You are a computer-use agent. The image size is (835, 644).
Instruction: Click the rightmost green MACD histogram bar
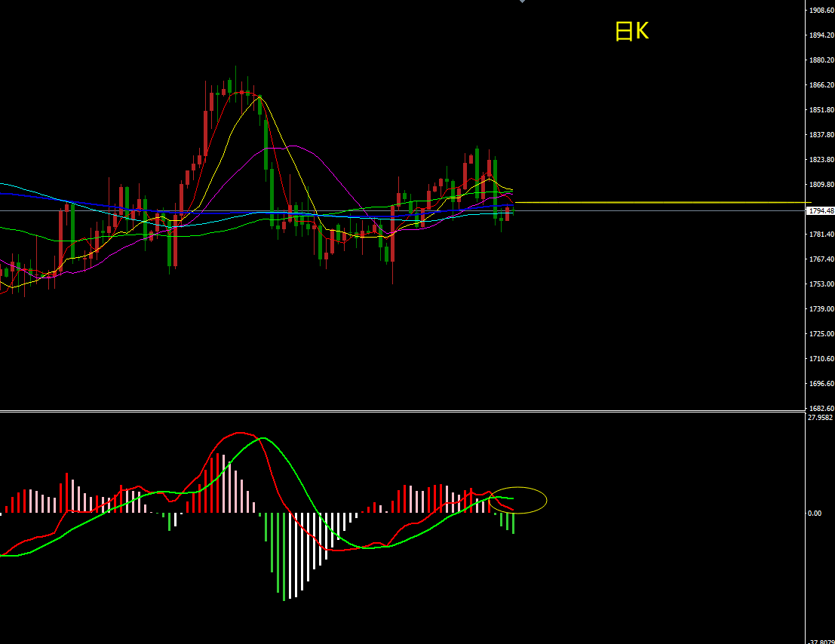[513, 523]
